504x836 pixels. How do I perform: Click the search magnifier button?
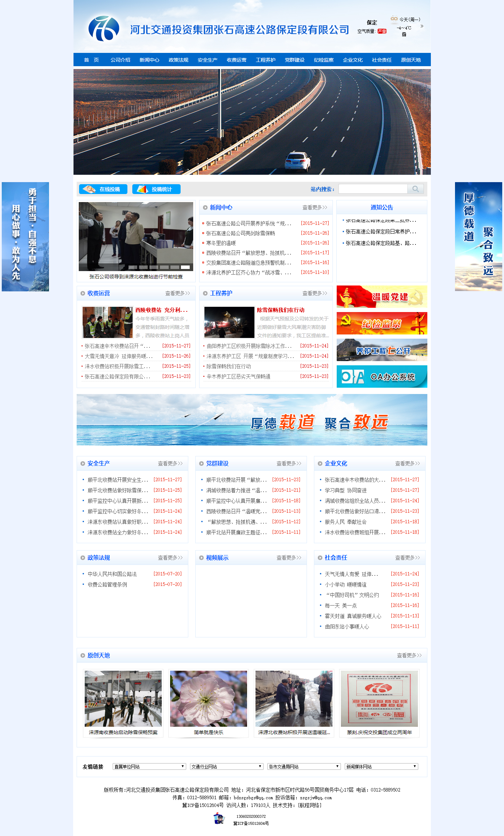(415, 189)
